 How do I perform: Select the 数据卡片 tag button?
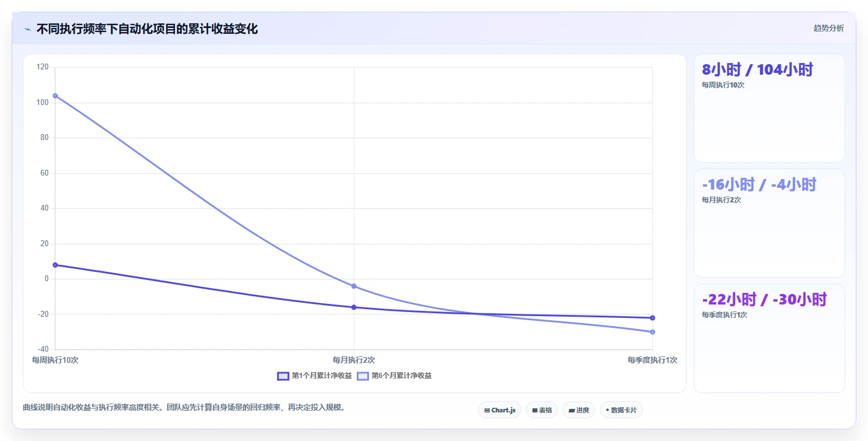621,410
